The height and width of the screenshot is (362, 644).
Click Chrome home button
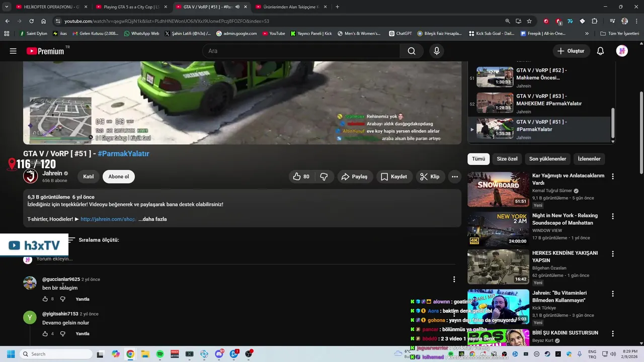click(44, 21)
